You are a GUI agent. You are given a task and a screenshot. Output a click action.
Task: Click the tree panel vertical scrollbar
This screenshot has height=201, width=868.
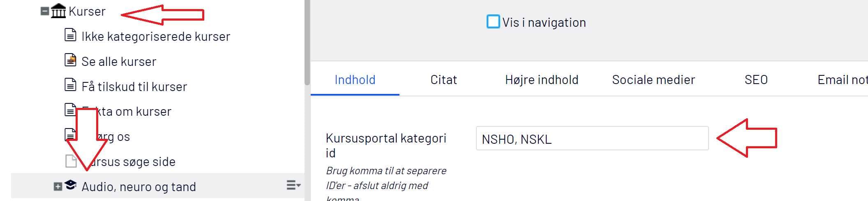(x=307, y=42)
